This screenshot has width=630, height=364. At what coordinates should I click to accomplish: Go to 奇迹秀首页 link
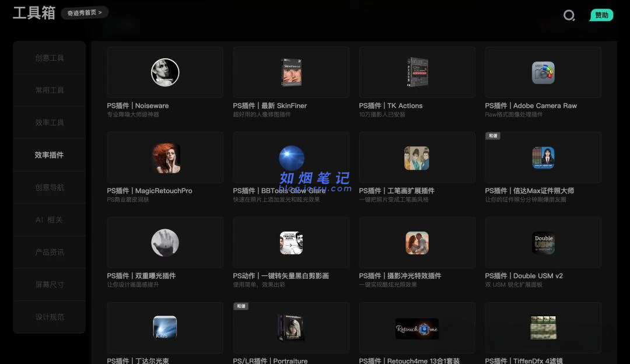coord(85,13)
